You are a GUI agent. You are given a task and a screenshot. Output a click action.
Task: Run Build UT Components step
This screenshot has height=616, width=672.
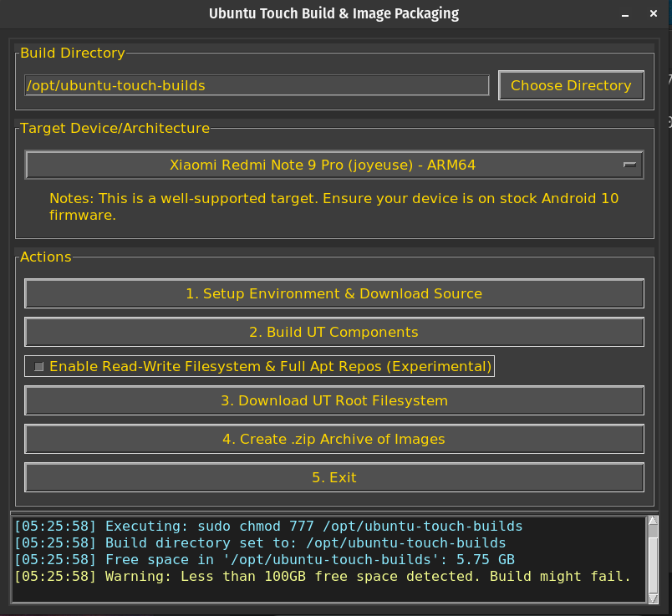pos(334,332)
